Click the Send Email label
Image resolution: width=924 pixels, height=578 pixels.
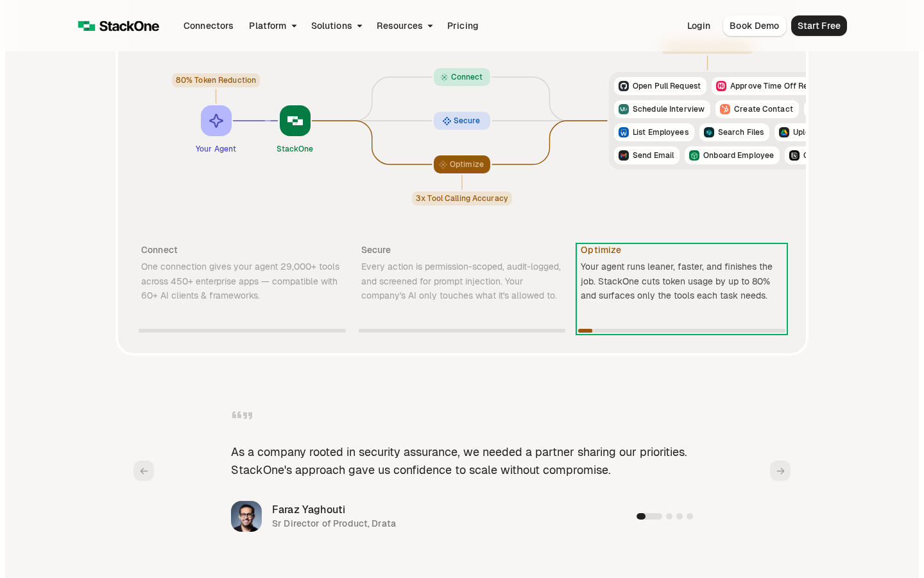click(x=653, y=155)
